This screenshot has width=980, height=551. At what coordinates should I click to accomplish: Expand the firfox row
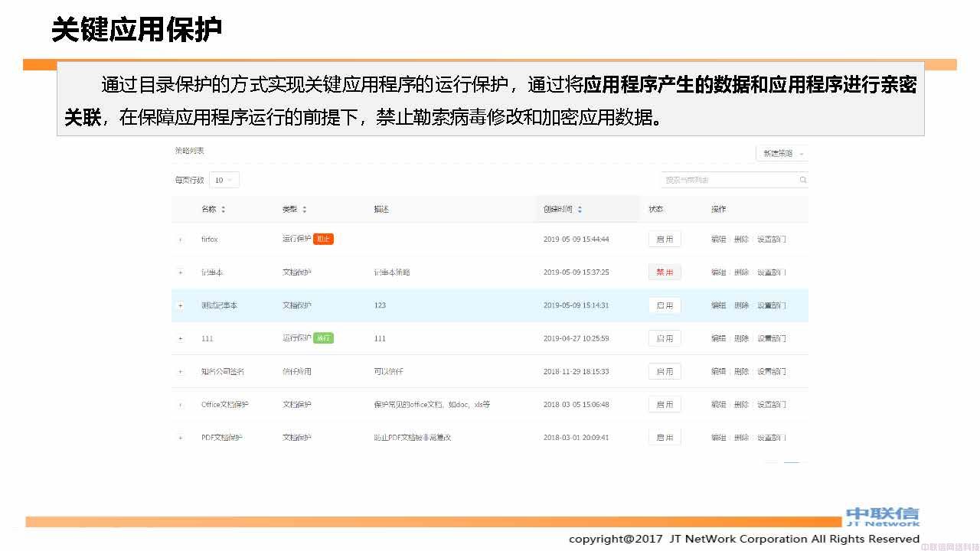(181, 240)
